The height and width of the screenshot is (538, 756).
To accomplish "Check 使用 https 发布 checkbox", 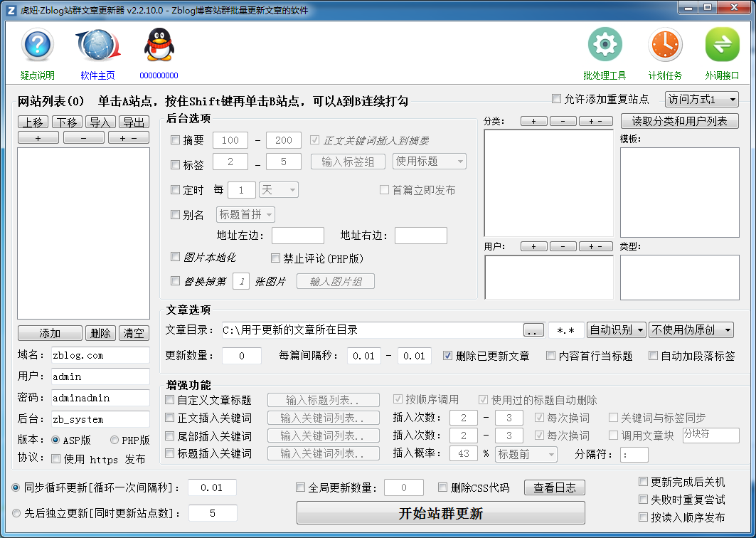I will 56,458.
